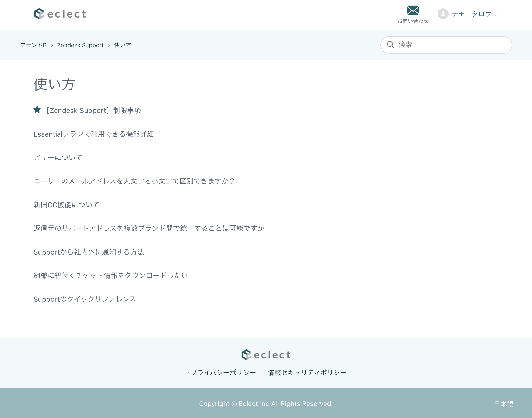532x418 pixels.
Task: Open the お問い合わせ envelope icon
Action: [x=413, y=10]
